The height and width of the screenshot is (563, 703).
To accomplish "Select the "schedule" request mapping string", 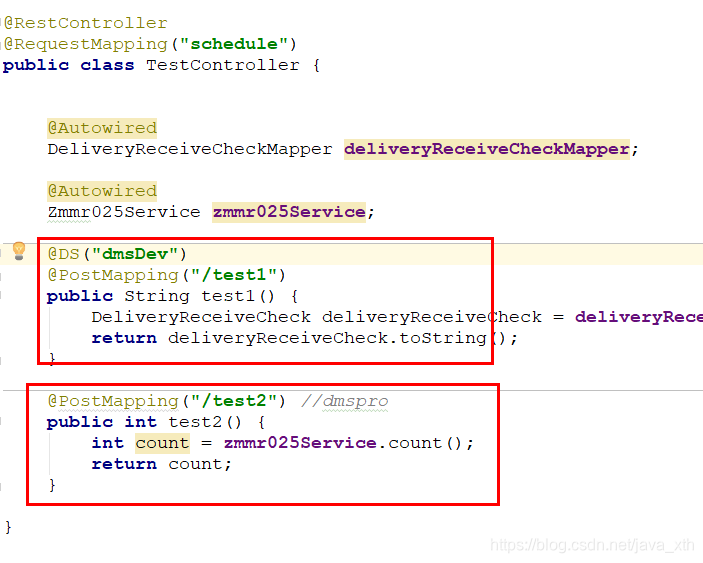I will pos(234,44).
